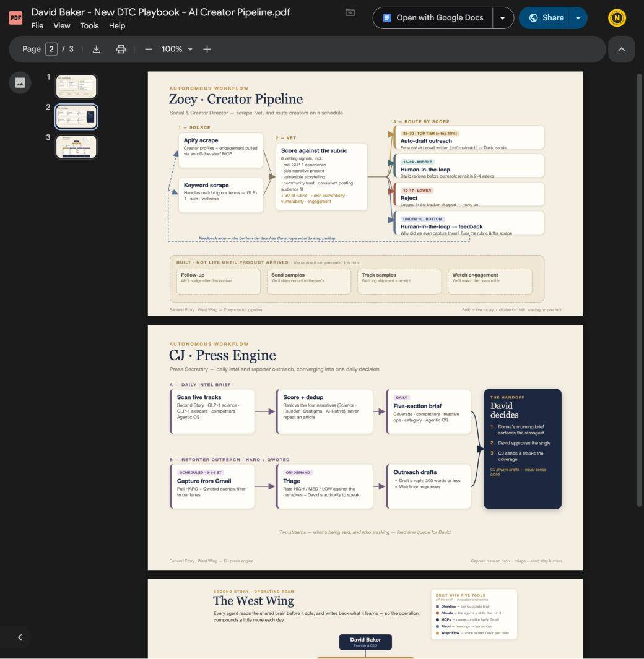Image resolution: width=644 pixels, height=659 pixels.
Task: Click Watch engagement box title
Action: click(475, 275)
